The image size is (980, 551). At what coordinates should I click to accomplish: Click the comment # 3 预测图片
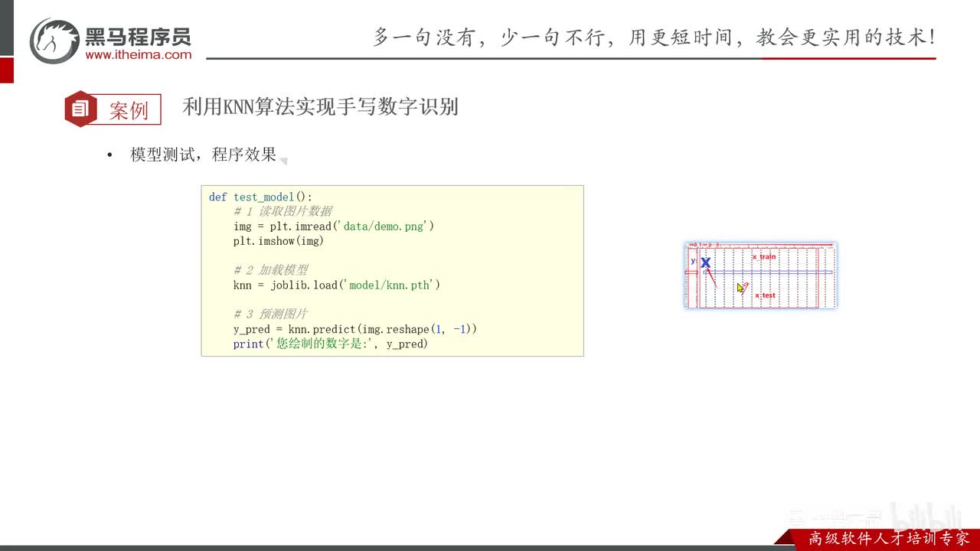tap(270, 315)
